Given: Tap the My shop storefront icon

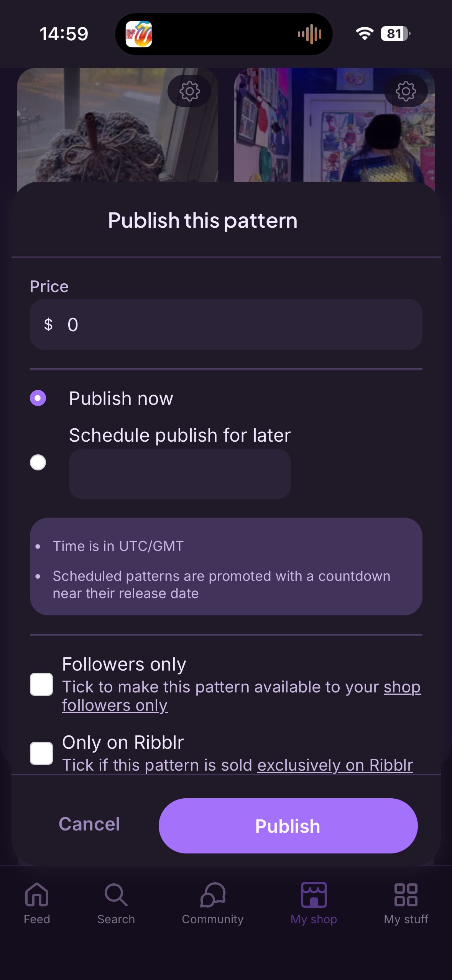Looking at the screenshot, I should 314,895.
